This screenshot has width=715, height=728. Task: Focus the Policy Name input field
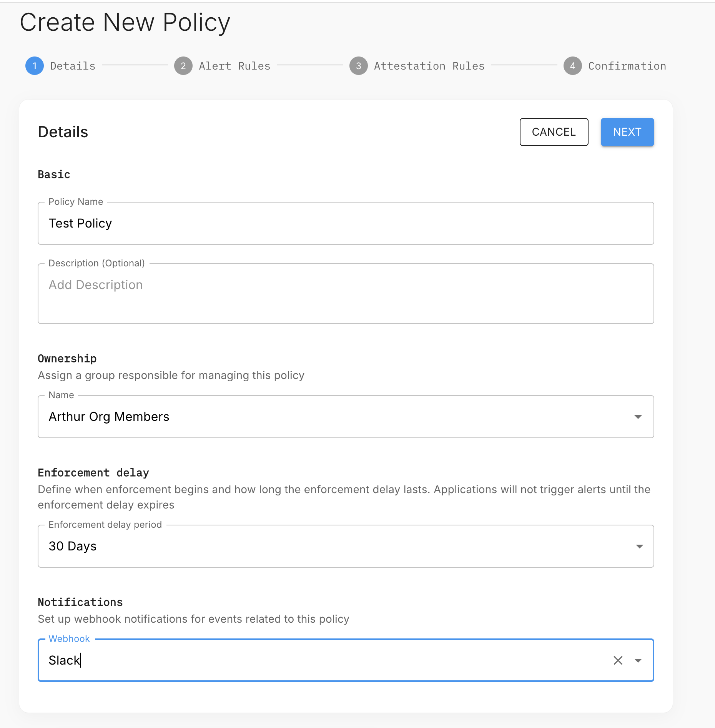tap(346, 223)
